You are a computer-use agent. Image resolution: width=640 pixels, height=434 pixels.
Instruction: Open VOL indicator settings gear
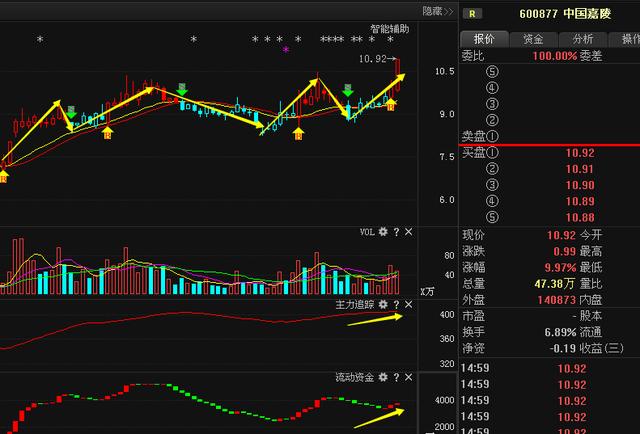point(382,232)
